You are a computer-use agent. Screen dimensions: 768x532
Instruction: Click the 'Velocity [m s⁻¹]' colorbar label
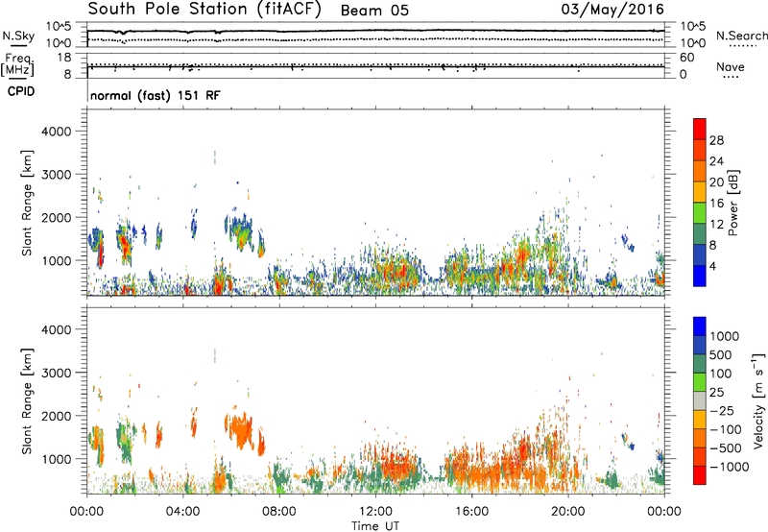click(758, 400)
